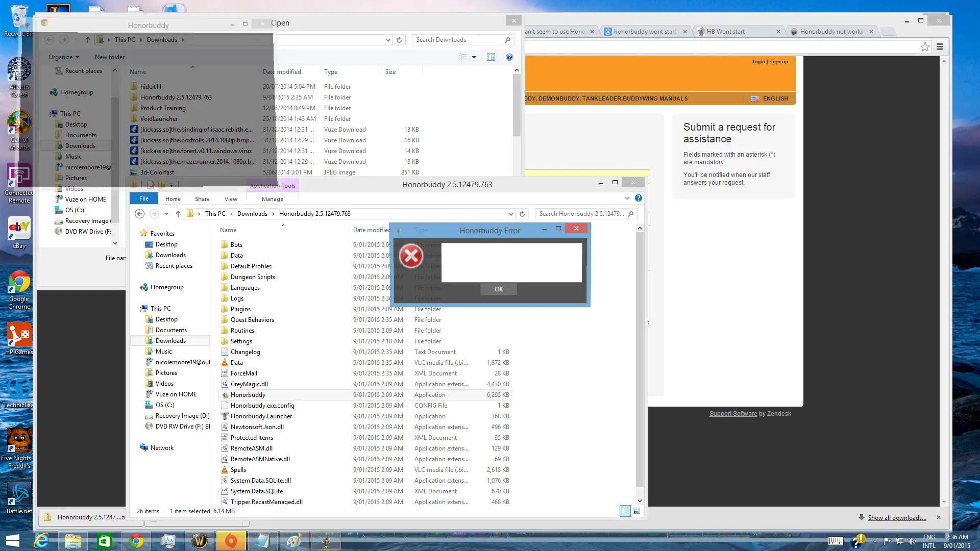
Task: Click the Search Honorbuddy folder field
Action: [581, 214]
